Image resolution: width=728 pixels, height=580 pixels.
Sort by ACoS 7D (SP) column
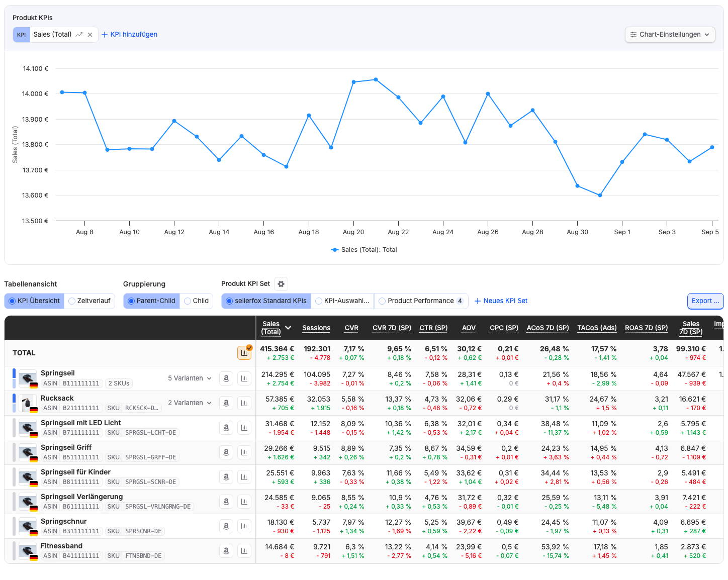[548, 328]
